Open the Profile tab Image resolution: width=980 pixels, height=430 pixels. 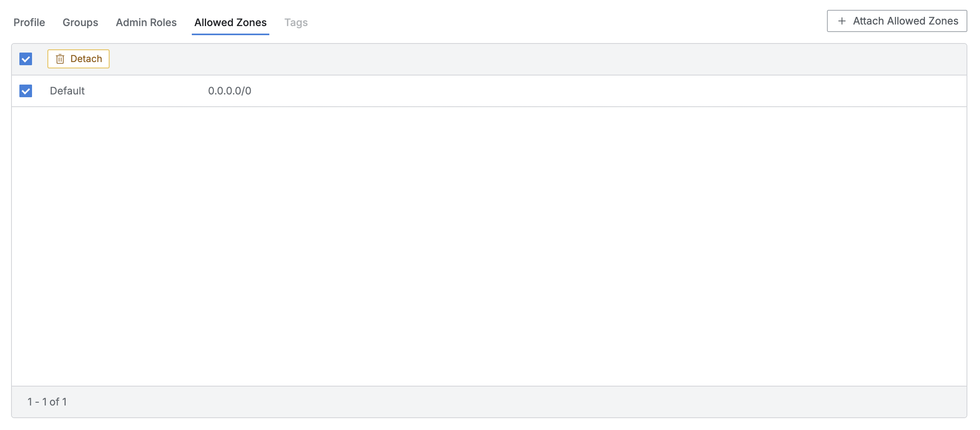29,23
